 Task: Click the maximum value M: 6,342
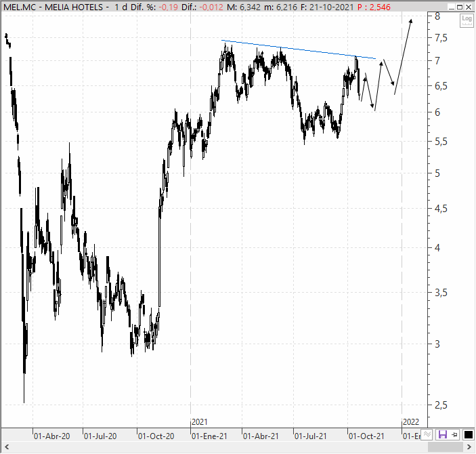tap(244, 7)
